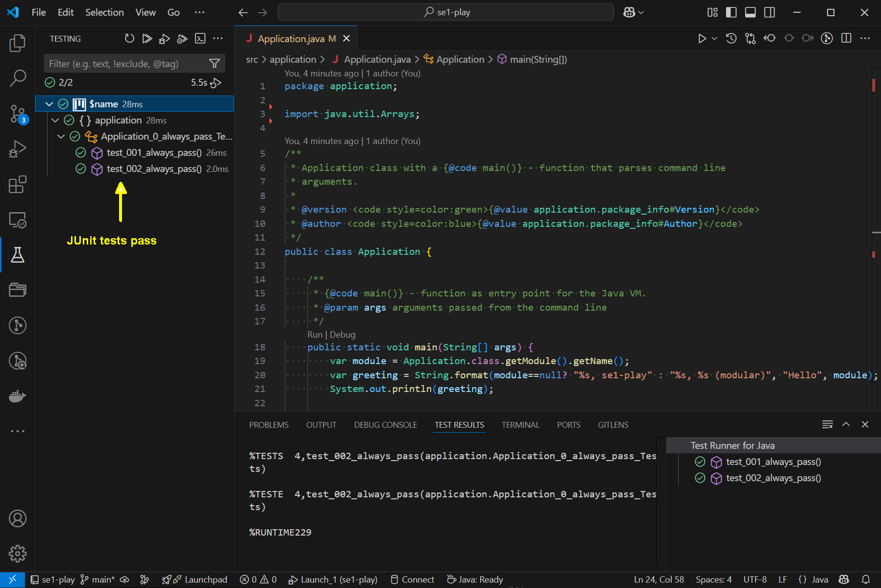The image size is (881, 588).
Task: Toggle the bottom panel visibility
Action: (x=750, y=12)
